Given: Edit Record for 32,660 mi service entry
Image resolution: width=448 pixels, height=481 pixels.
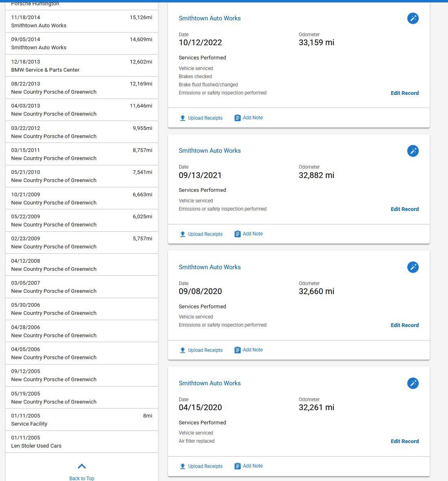Looking at the screenshot, I should [x=404, y=325].
